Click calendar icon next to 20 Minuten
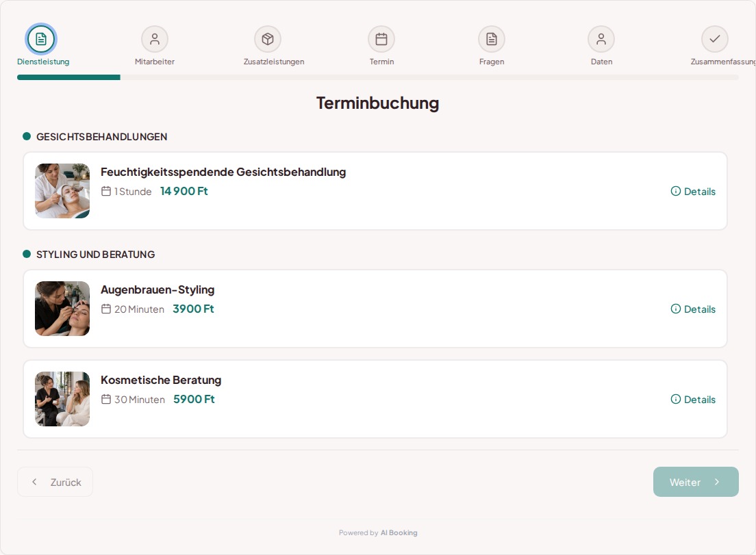The width and height of the screenshot is (756, 555). click(x=106, y=309)
